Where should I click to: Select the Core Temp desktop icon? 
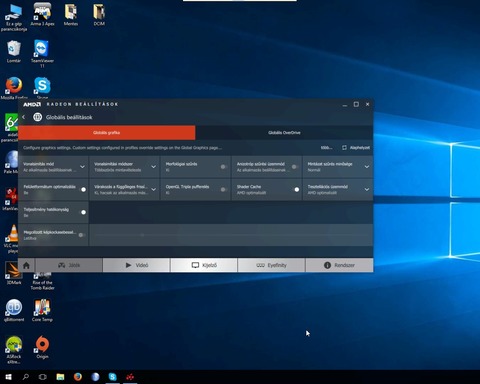point(42,310)
